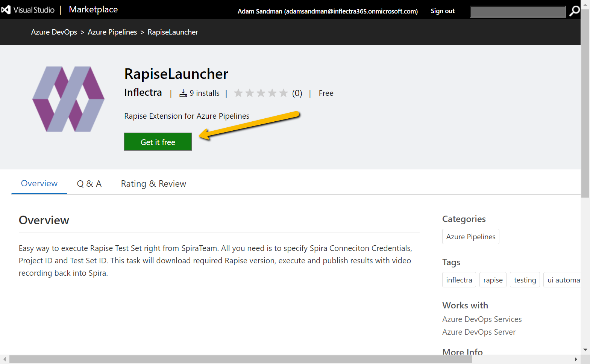This screenshot has width=590, height=364.
Task: Click the Works with heading
Action: [x=465, y=305]
